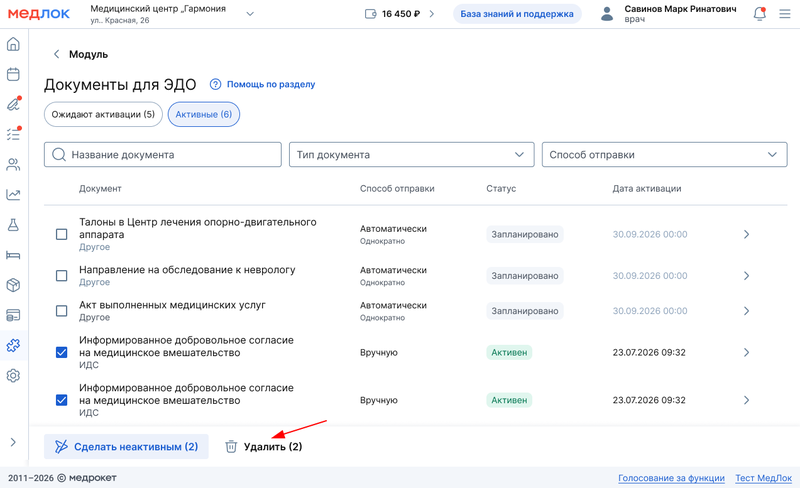Open the hospital bed icon in sidebar

click(x=13, y=255)
